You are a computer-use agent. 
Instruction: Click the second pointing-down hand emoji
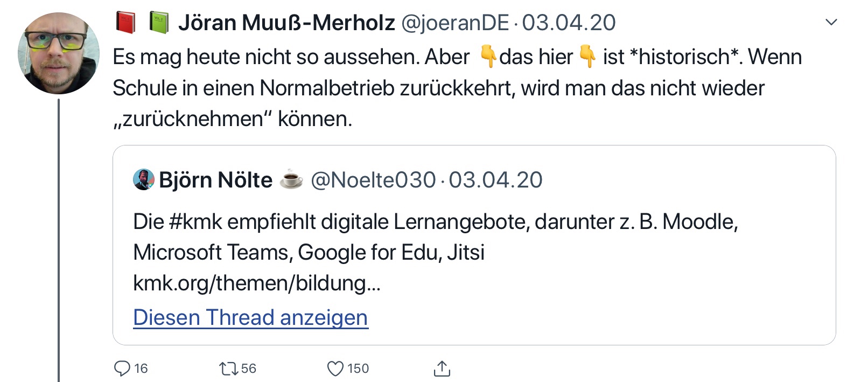(587, 56)
